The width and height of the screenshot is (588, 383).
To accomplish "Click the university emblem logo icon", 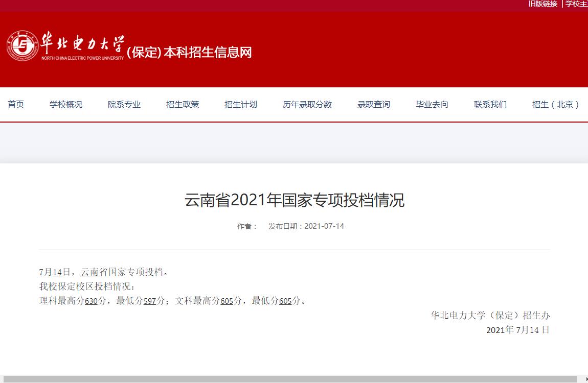I will [22, 45].
